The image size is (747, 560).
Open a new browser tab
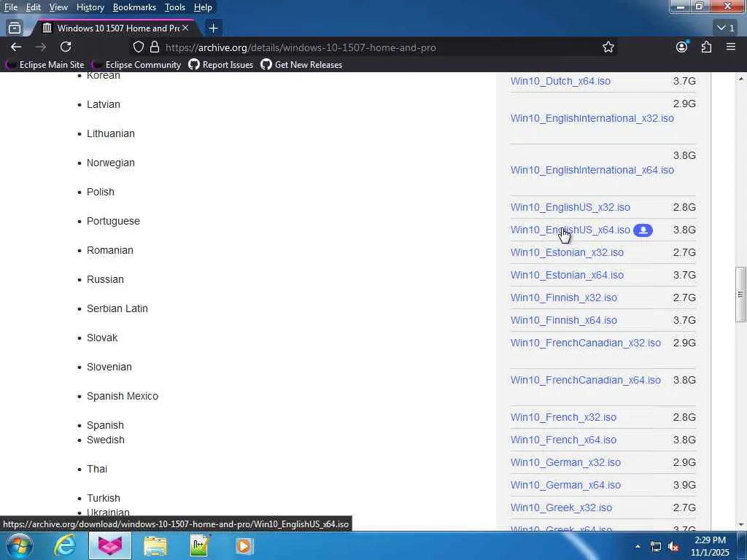[214, 28]
